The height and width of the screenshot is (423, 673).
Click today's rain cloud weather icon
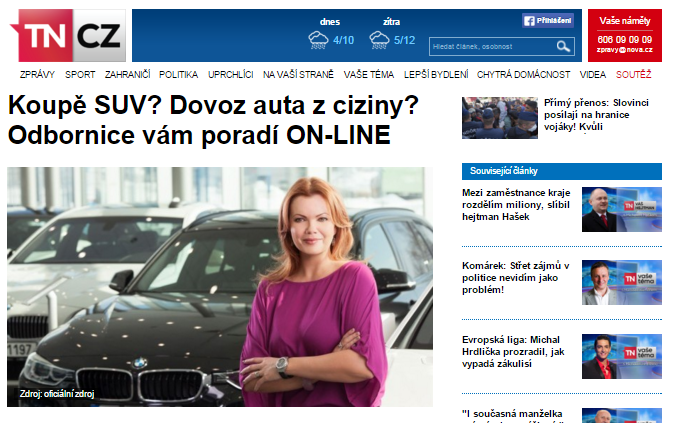click(318, 40)
